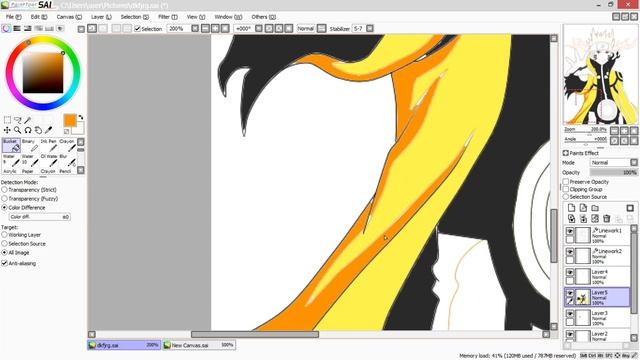Show the HSV slider panel
The height and width of the screenshot is (360, 640).
28,29
